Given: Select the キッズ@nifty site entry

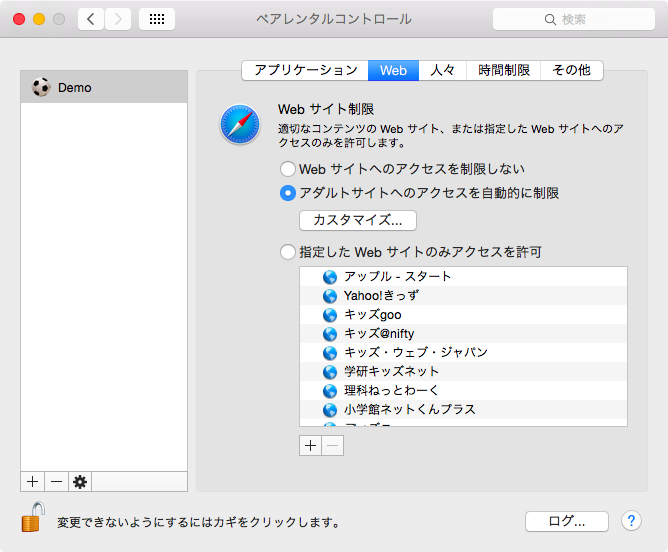Looking at the screenshot, I should pyautogui.click(x=464, y=334).
